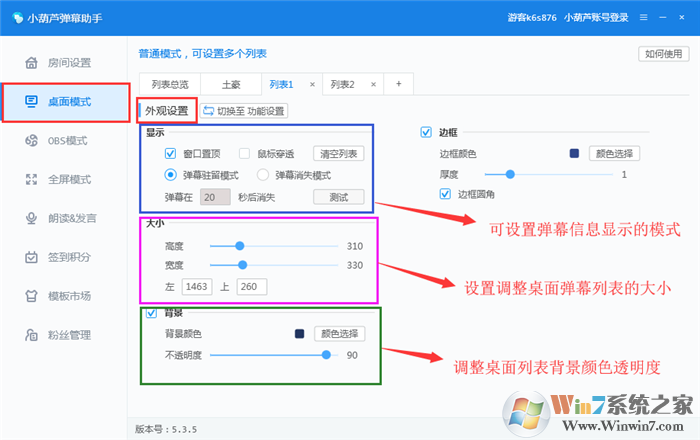Switch to 列表总览 tab
The height and width of the screenshot is (440, 700).
pyautogui.click(x=170, y=84)
